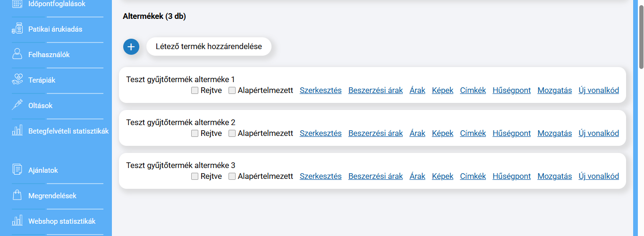
Task: Click the Patikai árukiadás pharmacy icon
Action: [x=17, y=29]
